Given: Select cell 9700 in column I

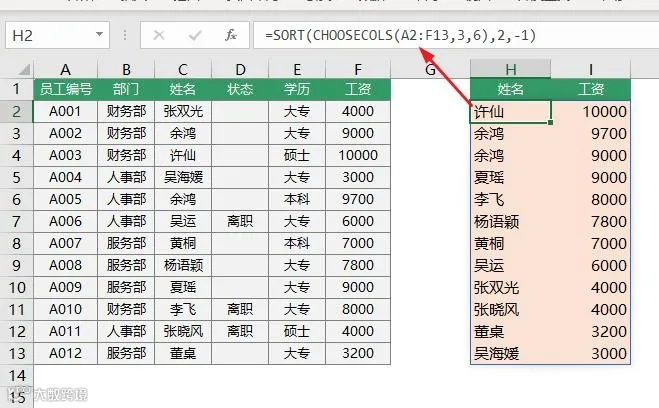Looking at the screenshot, I should coord(590,134).
